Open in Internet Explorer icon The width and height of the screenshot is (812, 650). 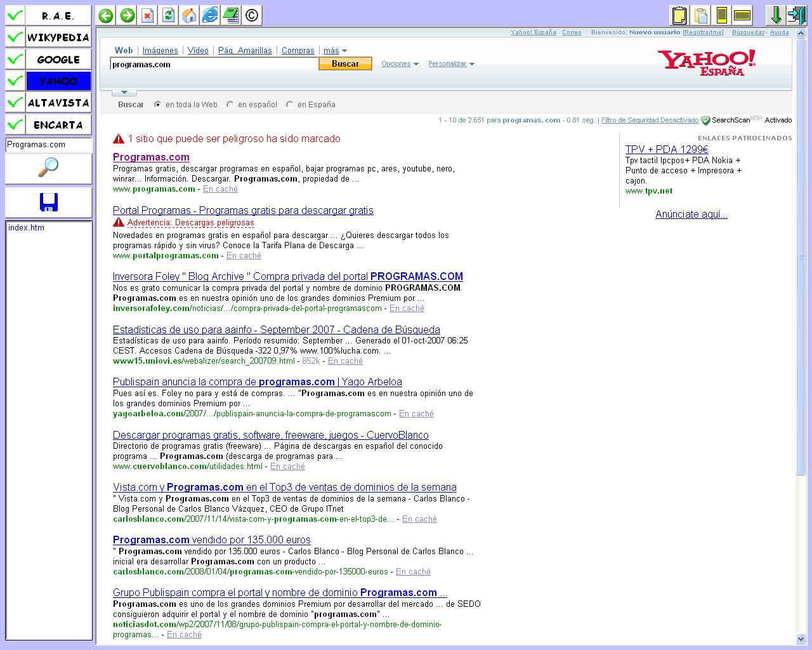tap(210, 15)
